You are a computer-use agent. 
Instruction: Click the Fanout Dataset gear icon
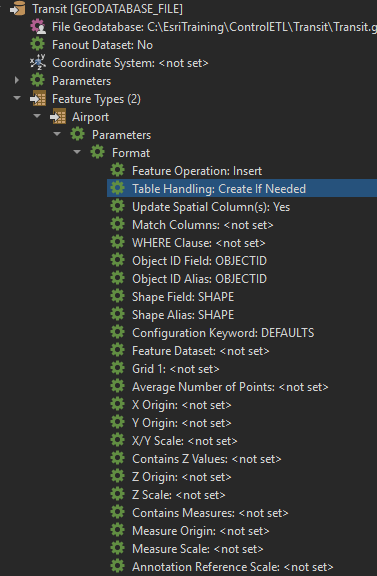(x=37, y=45)
